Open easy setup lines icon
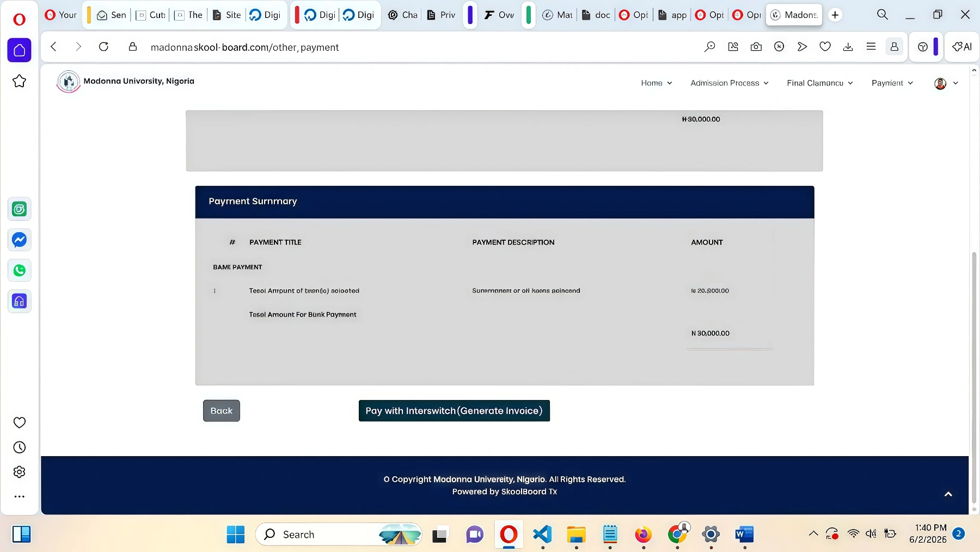The height and width of the screenshot is (552, 980). (x=871, y=47)
